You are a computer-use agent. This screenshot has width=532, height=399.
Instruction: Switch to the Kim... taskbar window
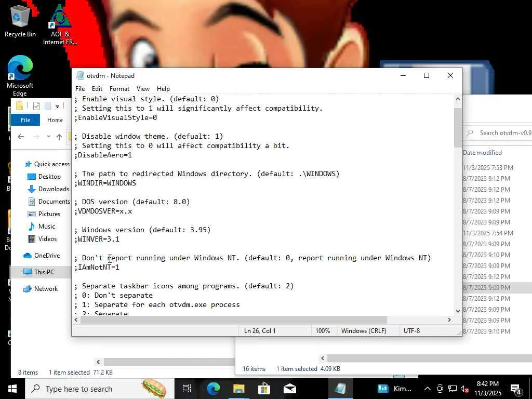[395, 389]
